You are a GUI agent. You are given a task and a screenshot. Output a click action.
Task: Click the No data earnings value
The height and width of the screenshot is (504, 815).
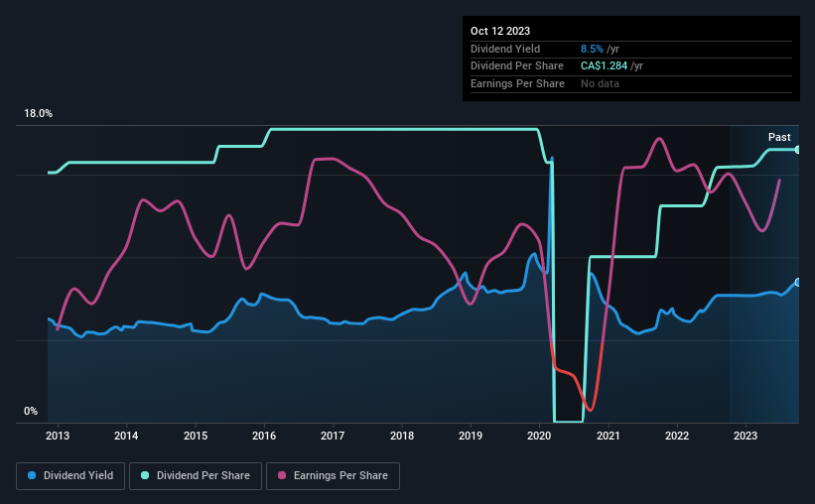[600, 83]
